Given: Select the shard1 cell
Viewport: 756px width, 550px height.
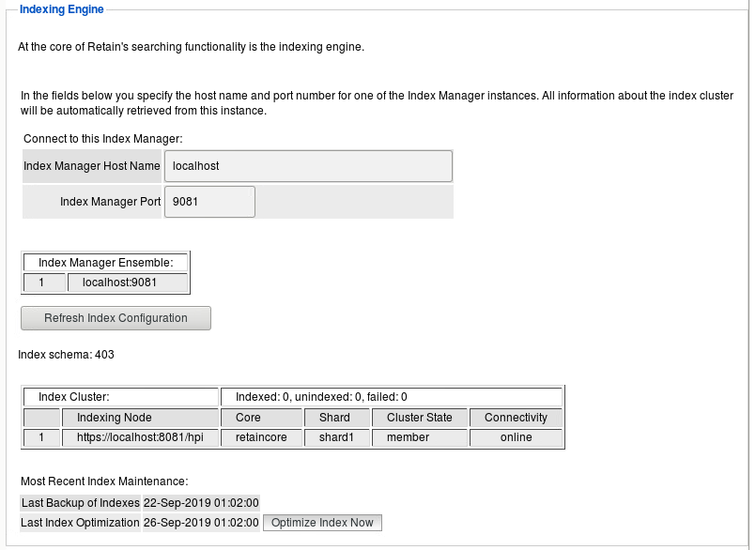Looking at the screenshot, I should (334, 437).
